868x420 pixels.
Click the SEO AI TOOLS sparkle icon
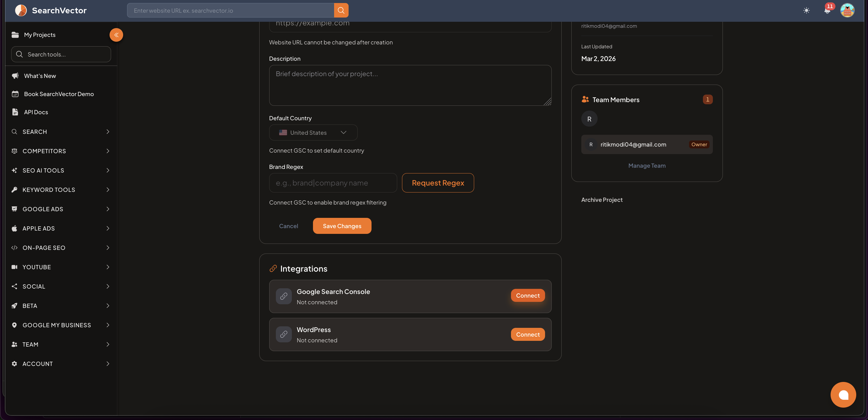pos(14,170)
